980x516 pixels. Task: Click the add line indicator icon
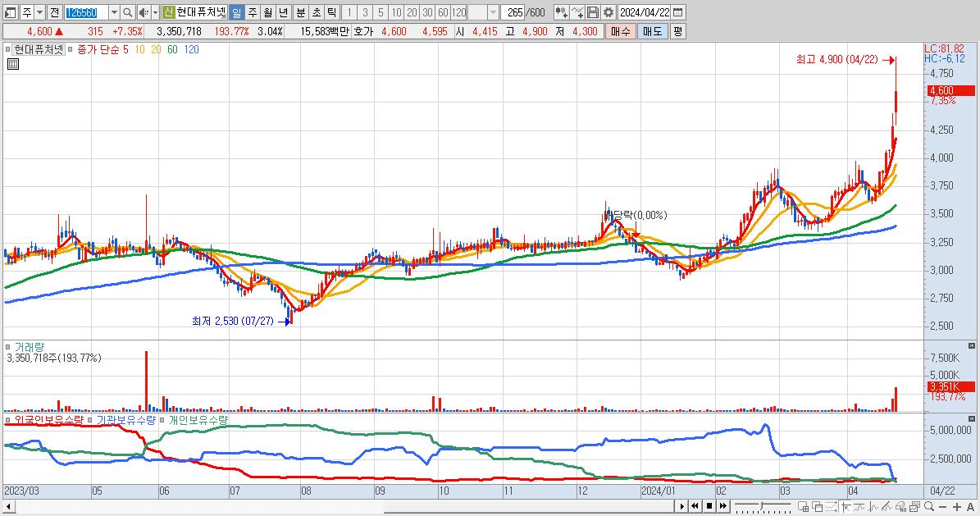[x=577, y=12]
